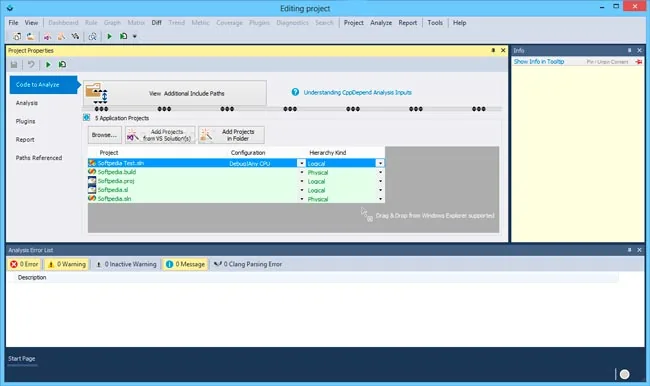Select the Softpedia.build project row
Image resolution: width=650 pixels, height=386 pixels.
tap(236, 172)
